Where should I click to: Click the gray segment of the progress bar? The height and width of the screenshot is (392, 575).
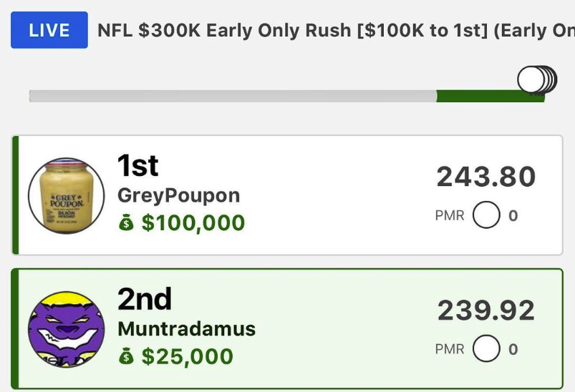point(233,96)
